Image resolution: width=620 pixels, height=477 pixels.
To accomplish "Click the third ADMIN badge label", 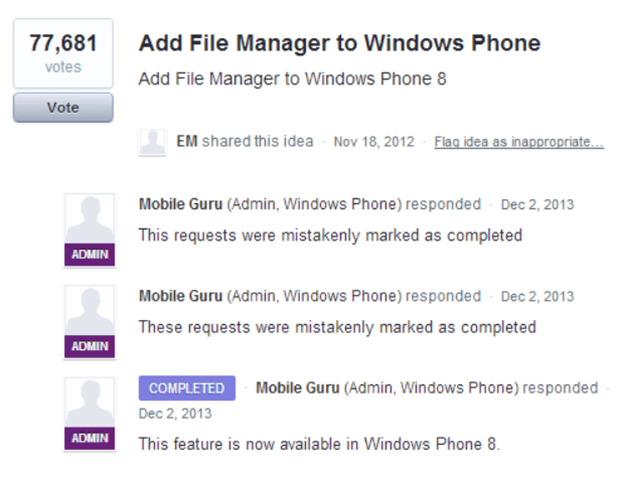I will [90, 438].
